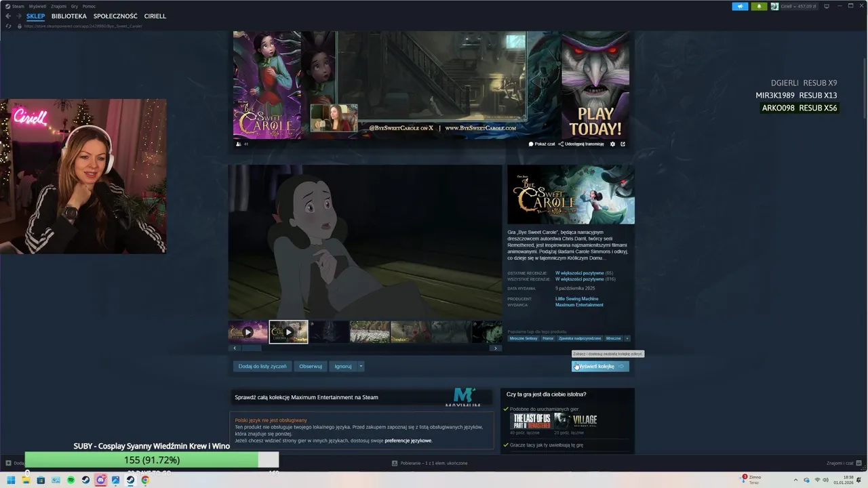Image resolution: width=868 pixels, height=488 pixels.
Task: Click the add game plus icon
Action: [x=9, y=463]
